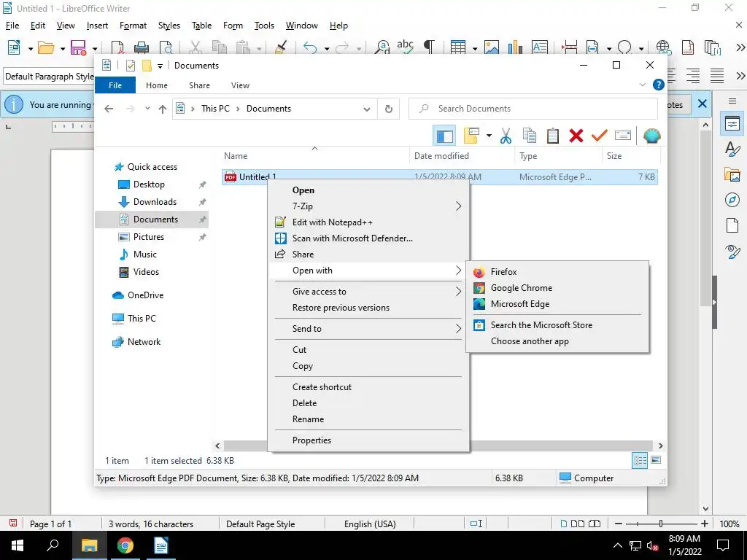Toggle the navigation pane button in Explorer

(444, 136)
